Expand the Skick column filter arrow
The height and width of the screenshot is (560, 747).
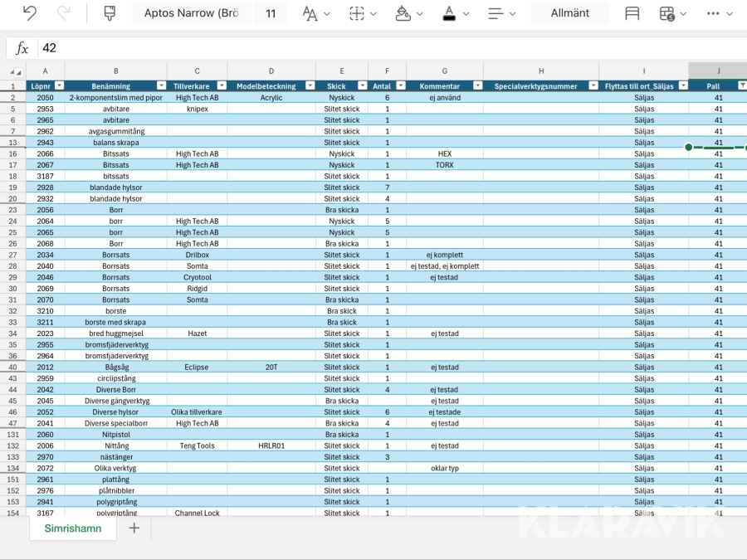click(x=361, y=86)
